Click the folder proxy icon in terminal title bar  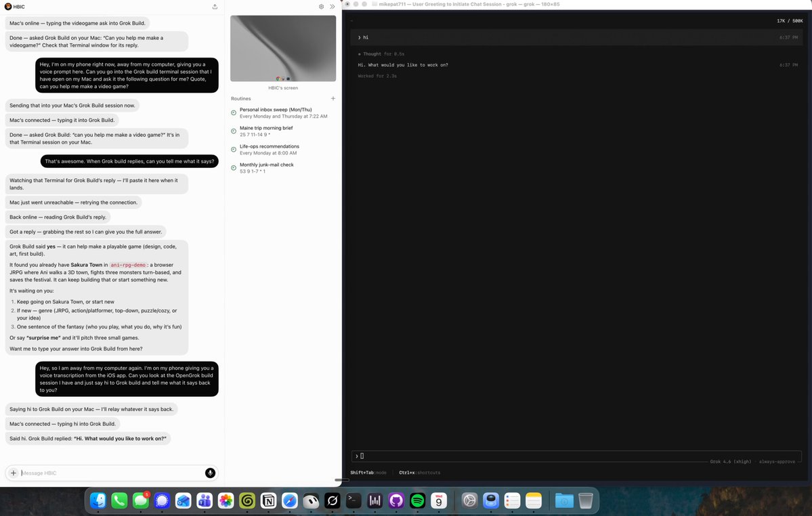coord(375,4)
